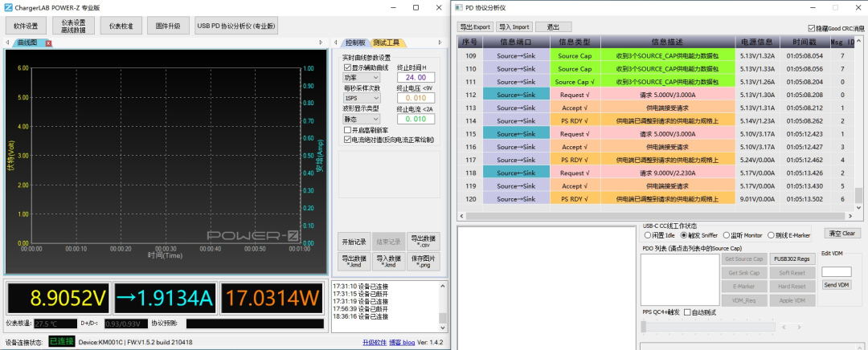Click 退出 button in PD analyzer
Viewport: 868px width, 350px height.
click(x=553, y=26)
